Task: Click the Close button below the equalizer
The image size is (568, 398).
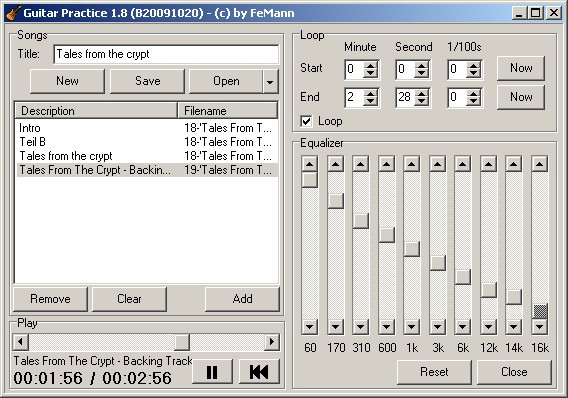Action: click(x=514, y=372)
